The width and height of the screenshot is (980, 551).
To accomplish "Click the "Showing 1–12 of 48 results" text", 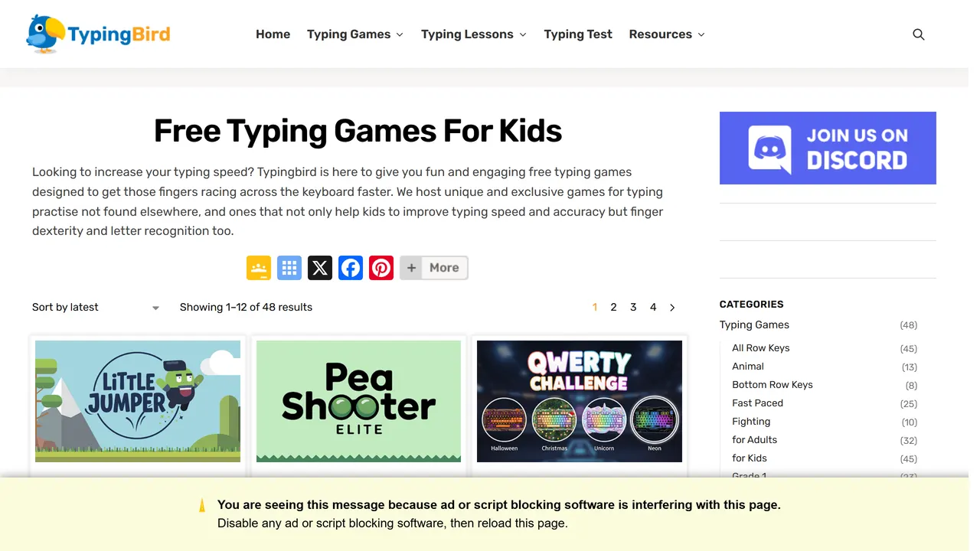I will pos(246,308).
